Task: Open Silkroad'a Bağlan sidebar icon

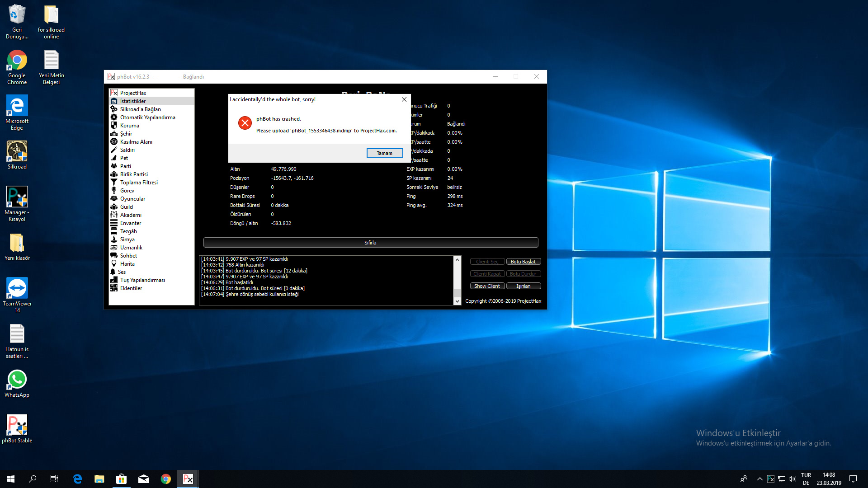Action: click(x=114, y=109)
